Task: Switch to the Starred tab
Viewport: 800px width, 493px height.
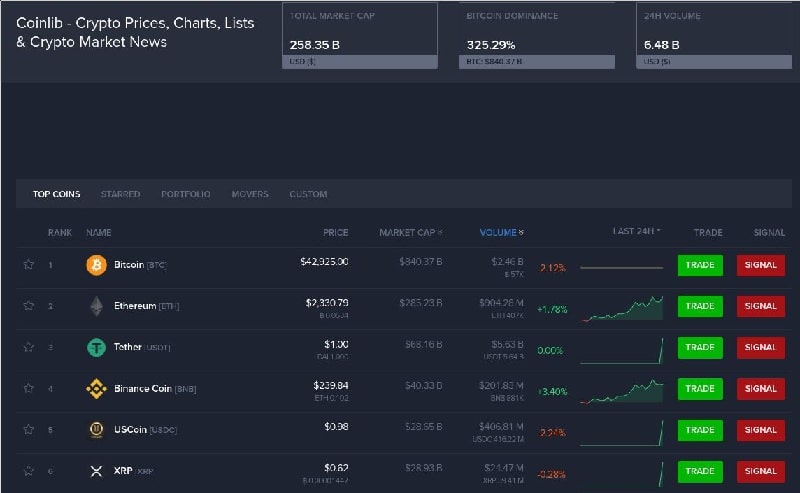Action: click(120, 194)
